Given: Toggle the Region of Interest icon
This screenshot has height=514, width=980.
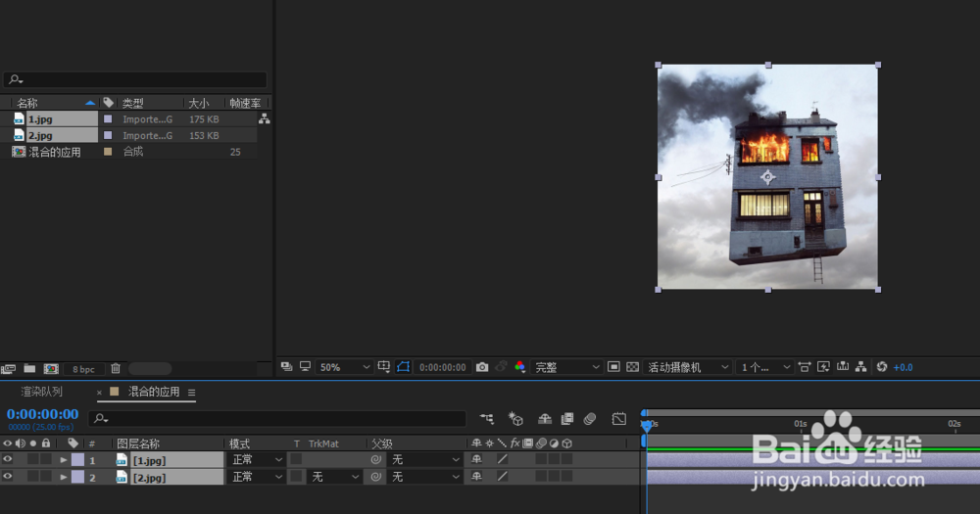Looking at the screenshot, I should click(x=613, y=367).
